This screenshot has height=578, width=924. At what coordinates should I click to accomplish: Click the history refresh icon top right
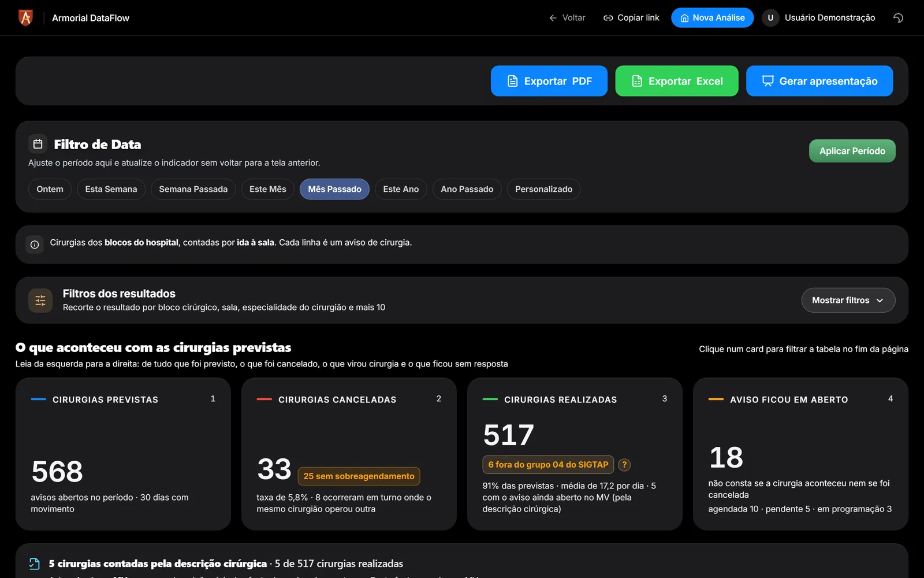[x=898, y=18]
